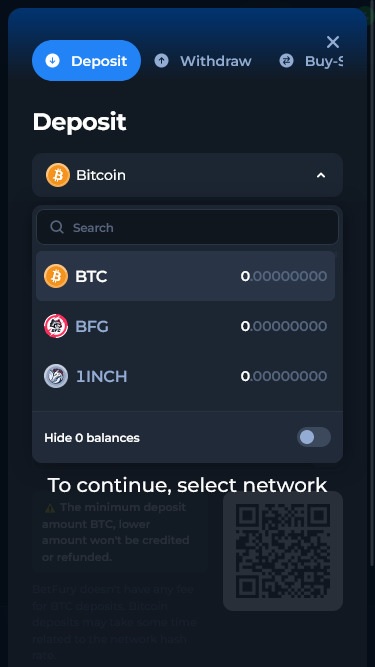Close the wallet dialog with X
375x667 pixels.
click(x=333, y=42)
